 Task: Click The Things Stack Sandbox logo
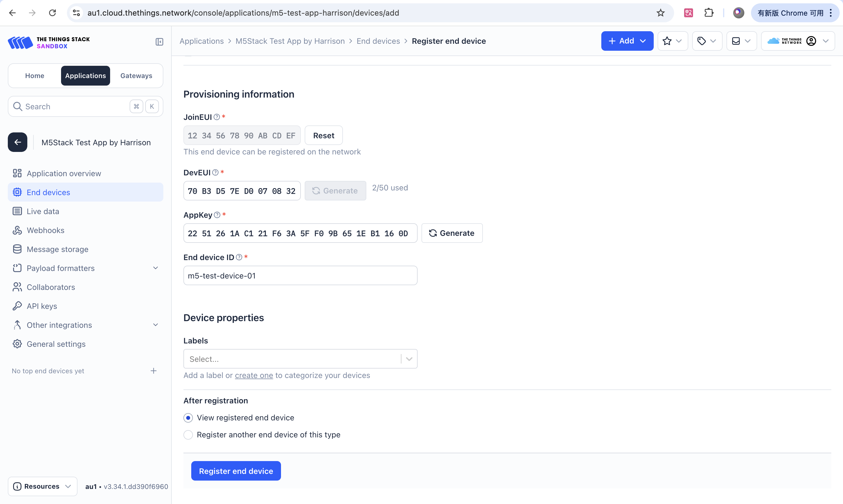pos(49,42)
